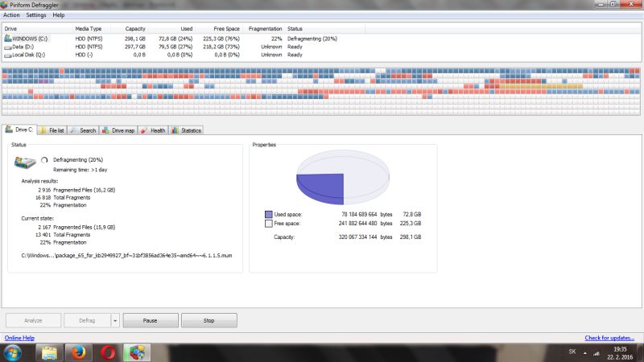
Task: Select the WINDOWS (C:) drive row
Action: (x=184, y=39)
